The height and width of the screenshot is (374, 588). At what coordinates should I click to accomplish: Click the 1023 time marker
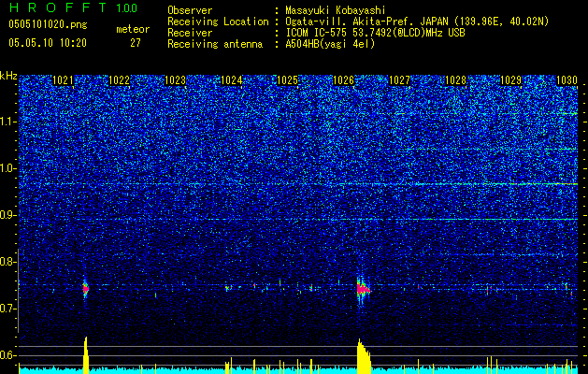point(175,80)
